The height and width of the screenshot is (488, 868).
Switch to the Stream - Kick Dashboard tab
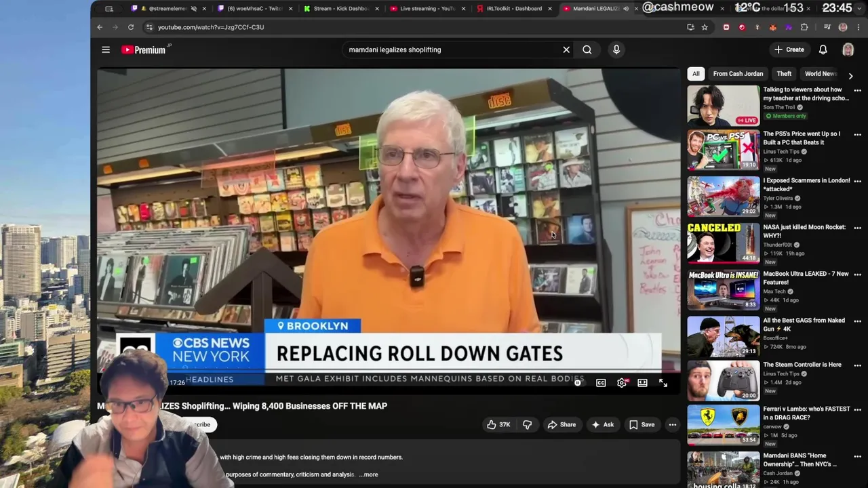(x=341, y=9)
